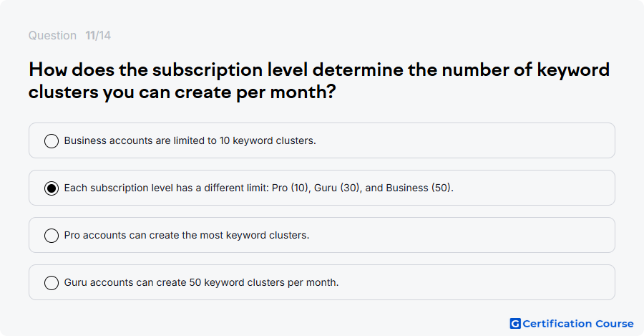Click the answer text beginning 'Each subscription level has a different limit'
This screenshot has height=336, width=644.
click(x=259, y=188)
